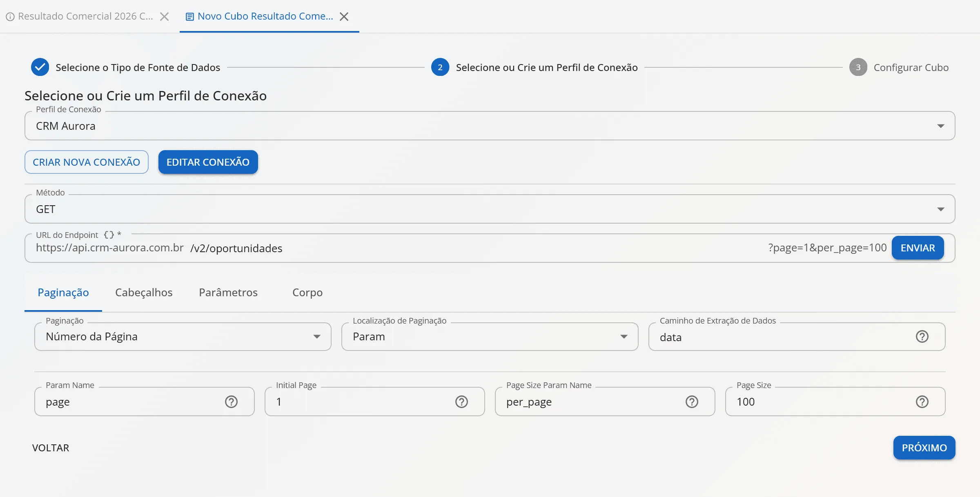Open the Localização de Paginação dropdown

pyautogui.click(x=490, y=337)
